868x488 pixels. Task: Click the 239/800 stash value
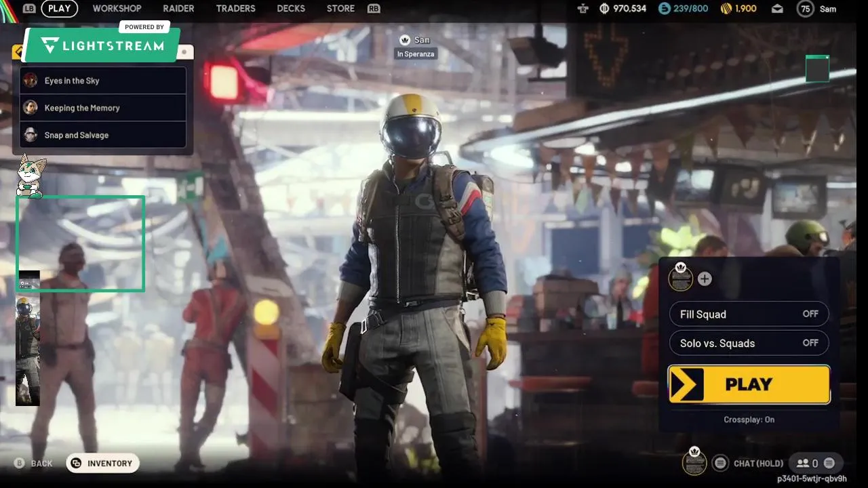click(690, 9)
